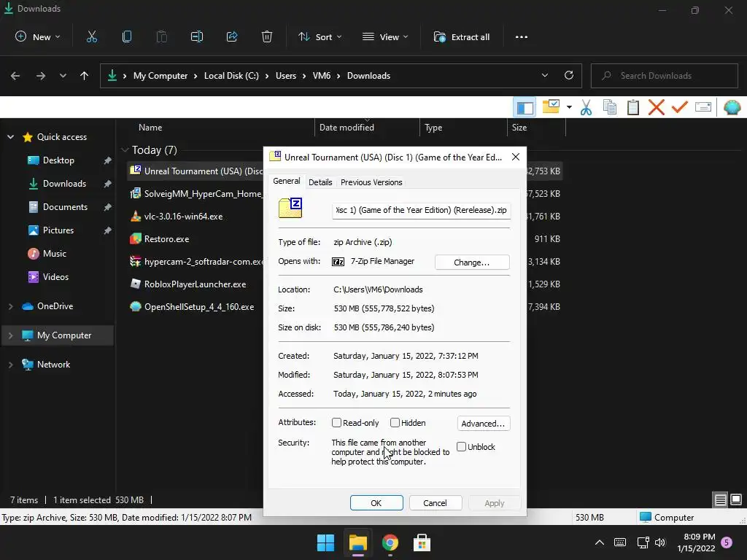Click the Share icon in Explorer toolbar
Image resolution: width=747 pixels, height=560 pixels.
pos(232,36)
